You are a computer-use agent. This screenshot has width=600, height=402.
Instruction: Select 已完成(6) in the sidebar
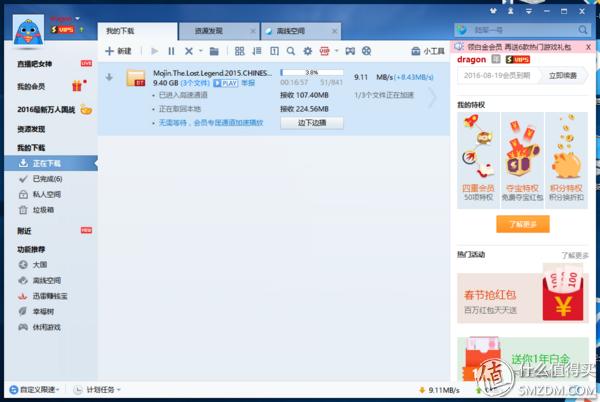click(x=48, y=178)
